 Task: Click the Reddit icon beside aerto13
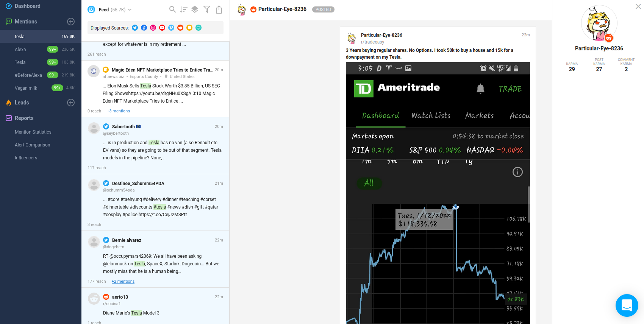tap(106, 297)
